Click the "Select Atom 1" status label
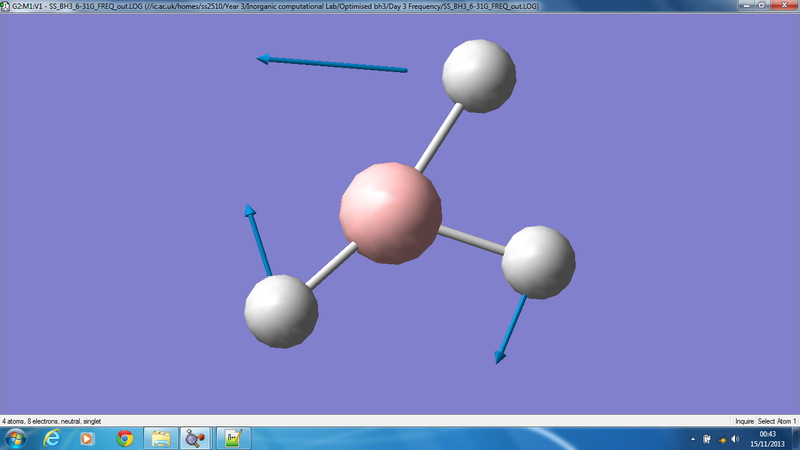 coord(777,421)
